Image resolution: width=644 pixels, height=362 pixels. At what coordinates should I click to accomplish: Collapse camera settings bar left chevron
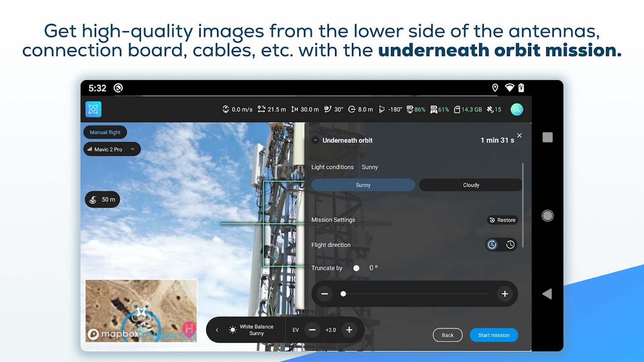217,330
